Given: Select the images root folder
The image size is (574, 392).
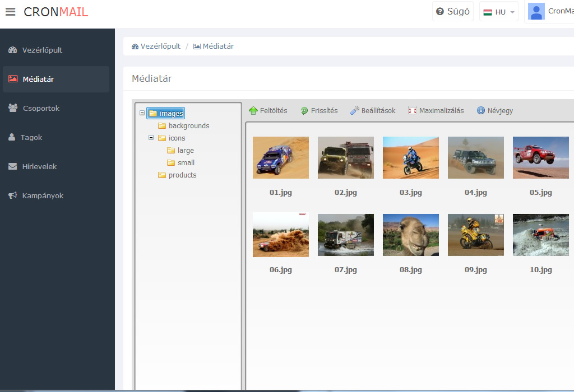Looking at the screenshot, I should pyautogui.click(x=166, y=113).
